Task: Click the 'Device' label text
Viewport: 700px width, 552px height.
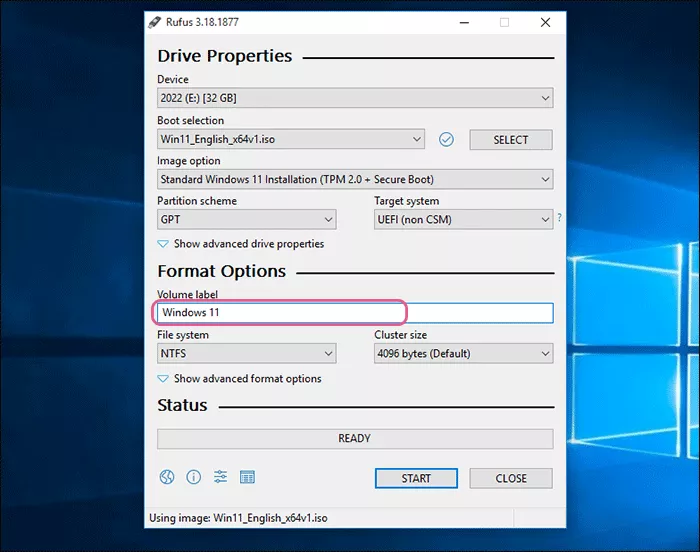Action: click(173, 79)
